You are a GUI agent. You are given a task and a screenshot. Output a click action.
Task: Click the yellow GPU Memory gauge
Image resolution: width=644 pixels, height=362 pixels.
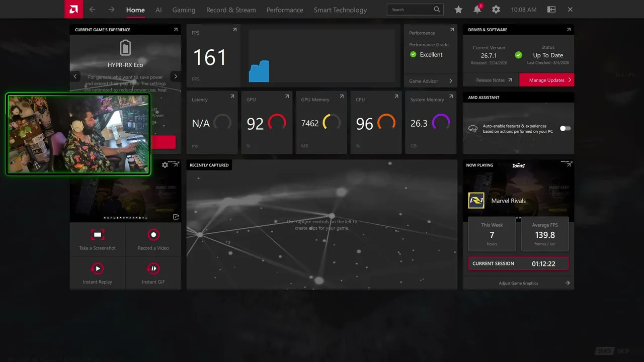tap(332, 123)
